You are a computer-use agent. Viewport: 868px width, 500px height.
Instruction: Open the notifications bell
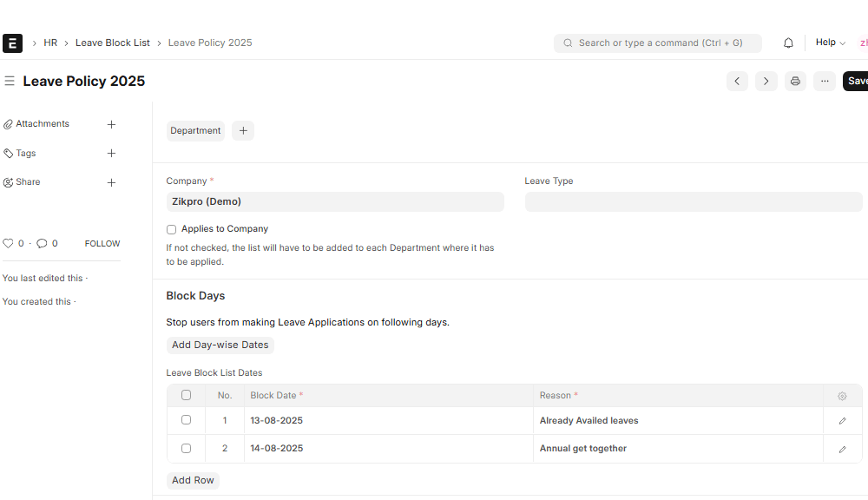coord(788,43)
